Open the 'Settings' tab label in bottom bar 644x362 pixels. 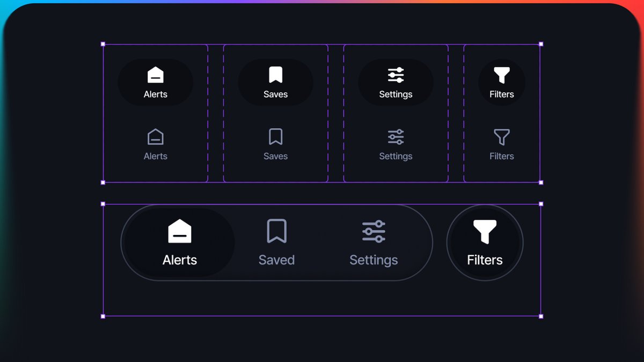point(374,261)
